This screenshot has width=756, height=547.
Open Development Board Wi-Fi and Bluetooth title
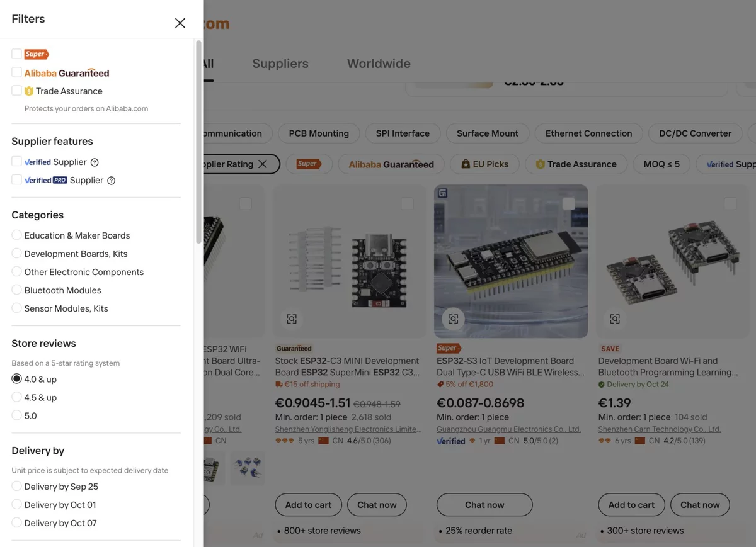pos(668,366)
